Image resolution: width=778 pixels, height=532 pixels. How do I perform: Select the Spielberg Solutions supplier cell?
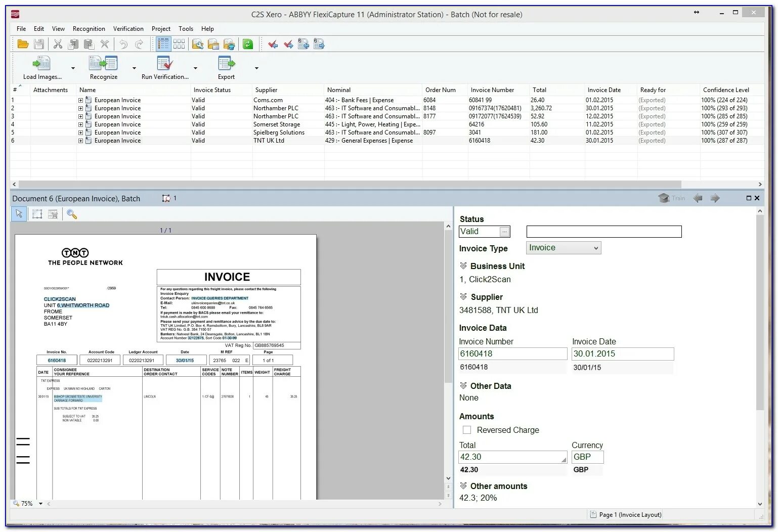pos(279,132)
